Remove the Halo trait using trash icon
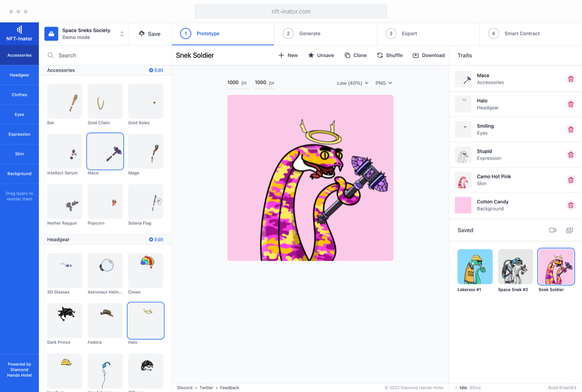Viewport: 582px width, 392px height. point(570,104)
